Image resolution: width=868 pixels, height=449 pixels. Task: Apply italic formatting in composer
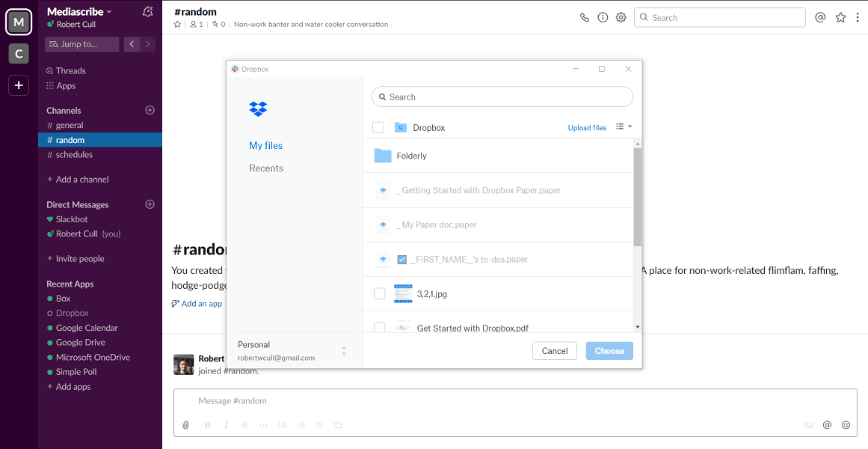(226, 425)
